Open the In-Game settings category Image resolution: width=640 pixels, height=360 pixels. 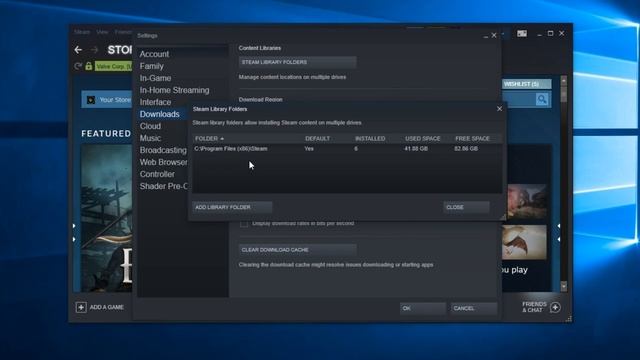point(155,78)
